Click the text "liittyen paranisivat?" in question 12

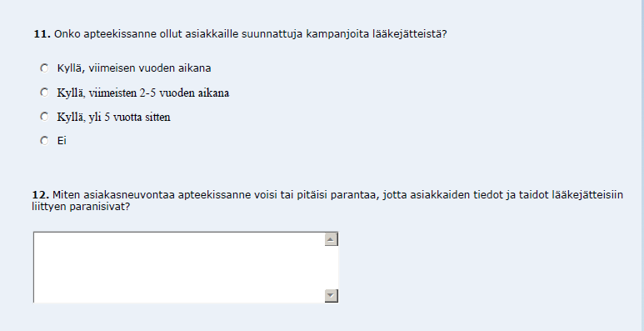coord(81,207)
